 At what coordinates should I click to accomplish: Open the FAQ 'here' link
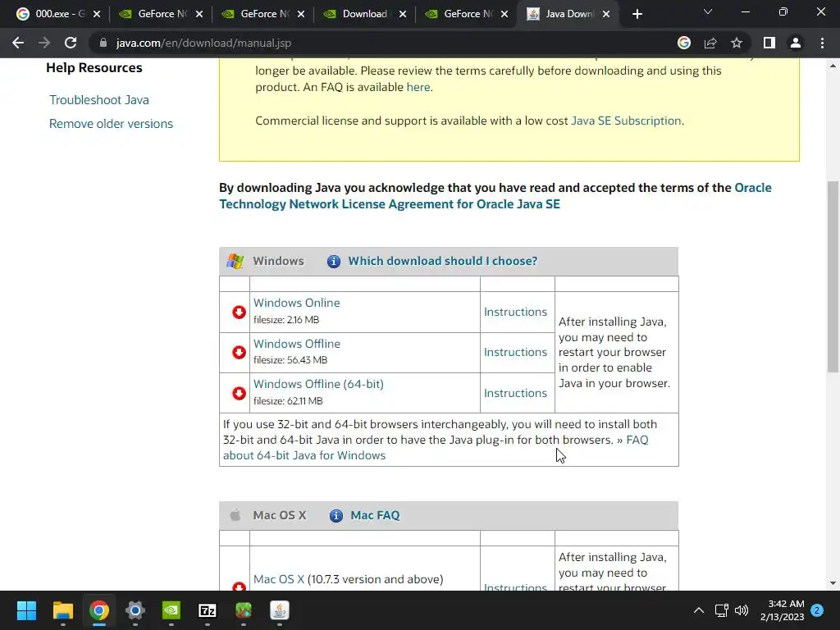pos(418,87)
